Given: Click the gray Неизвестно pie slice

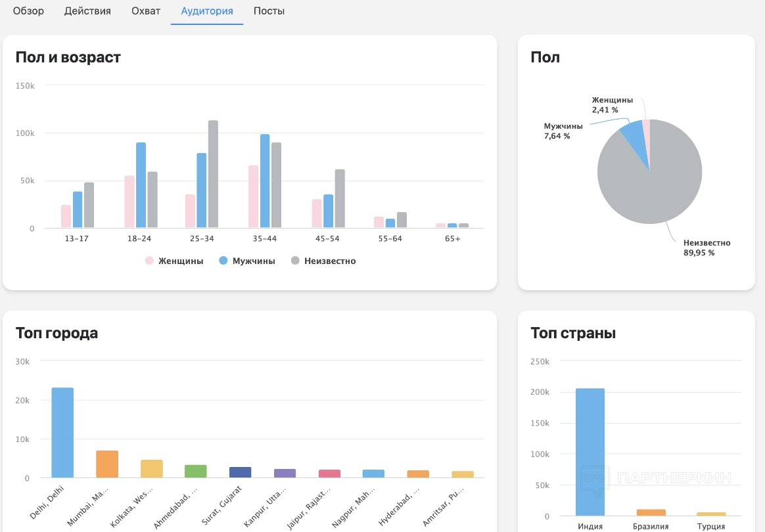Looking at the screenshot, I should pos(654,195).
